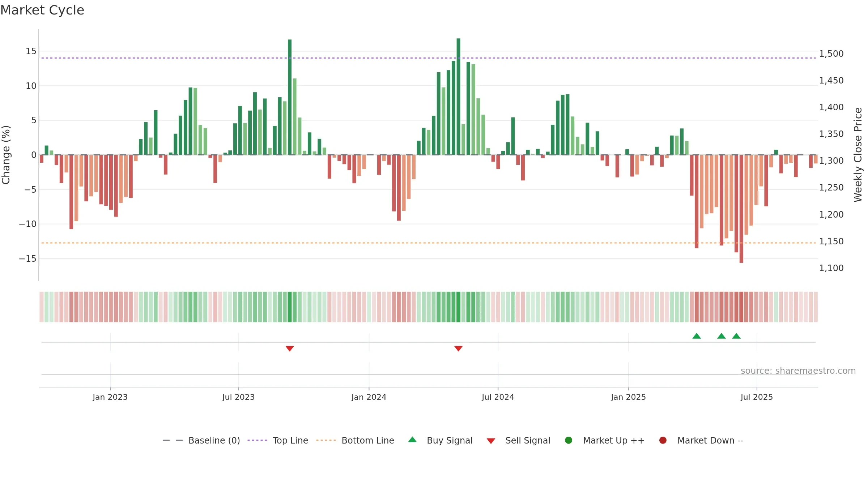Screen dimensions: 868x488
Task: Click the 0 baseline axis label
Action: [x=34, y=155]
